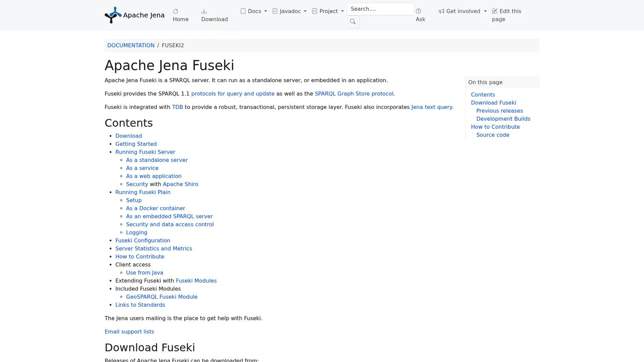
Task: Open protocols for query and update link
Action: click(x=233, y=94)
